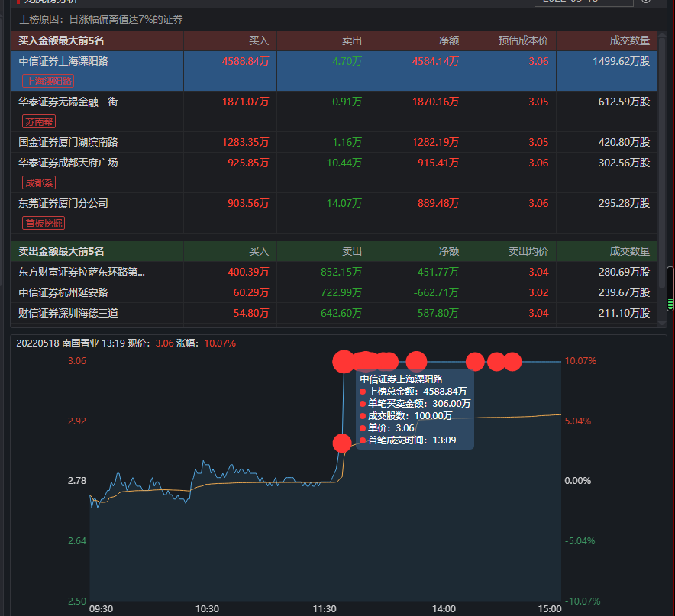Click the 612.59万股 volume cell
Screen dimensions: 675x616
coord(624,102)
